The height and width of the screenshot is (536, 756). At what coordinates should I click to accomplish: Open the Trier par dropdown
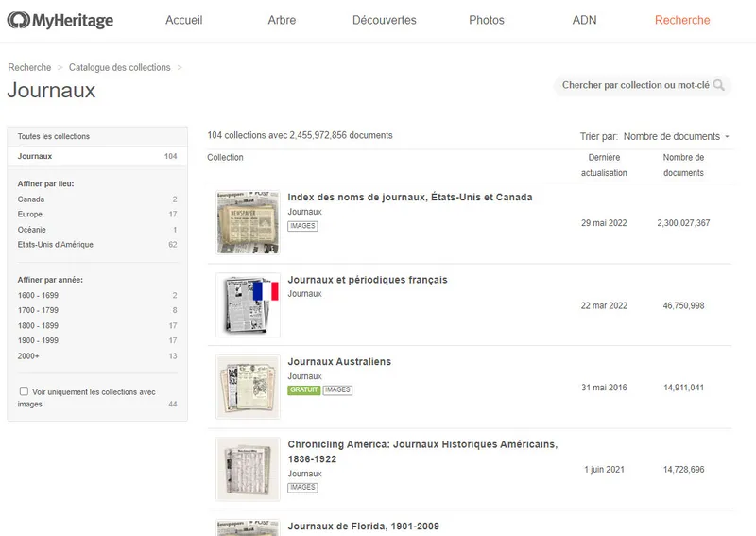tap(676, 136)
